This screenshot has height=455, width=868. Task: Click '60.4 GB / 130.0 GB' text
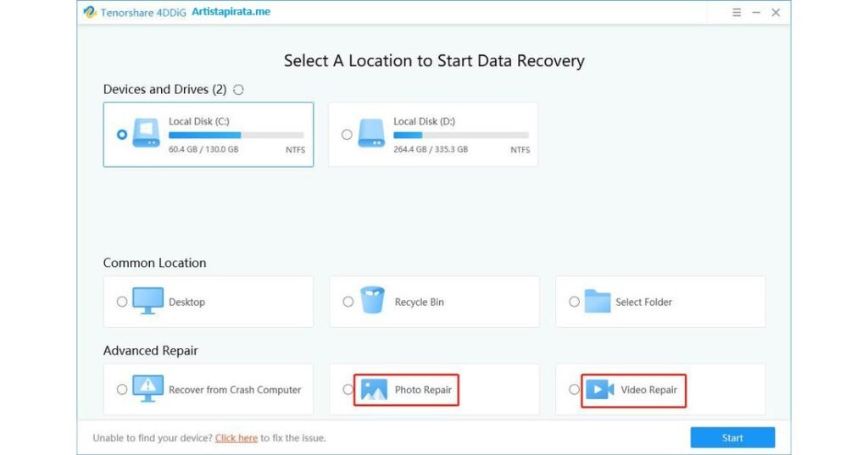pyautogui.click(x=203, y=149)
